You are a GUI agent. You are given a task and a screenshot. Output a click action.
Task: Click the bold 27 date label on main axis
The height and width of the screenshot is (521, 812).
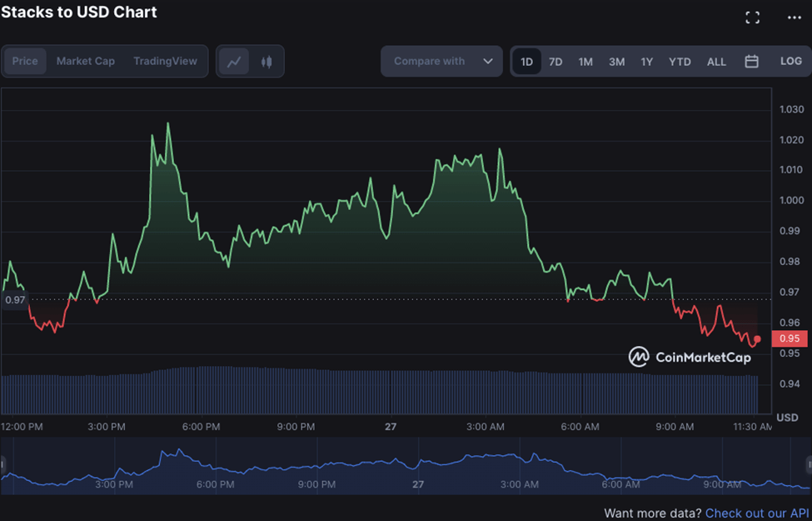tap(391, 427)
